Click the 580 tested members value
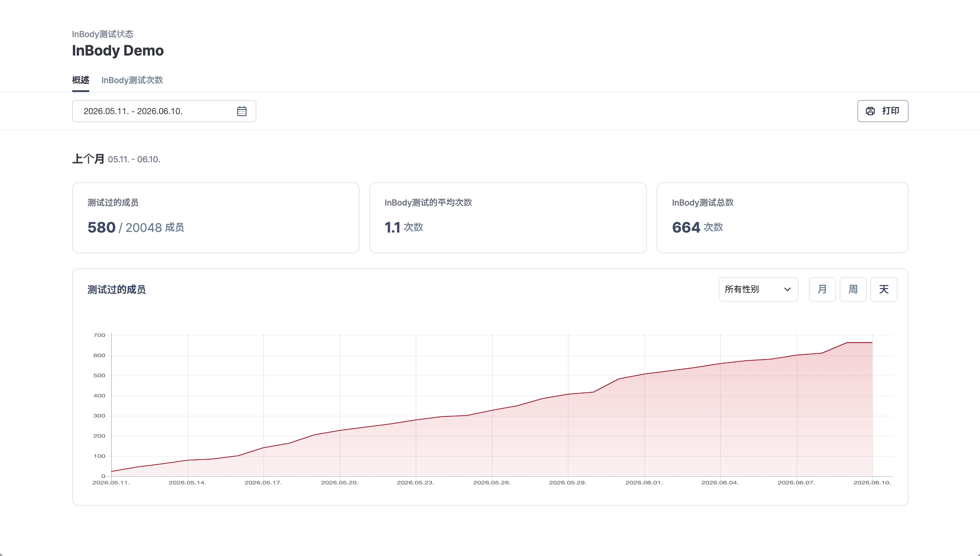Image resolution: width=980 pixels, height=556 pixels. 101,228
